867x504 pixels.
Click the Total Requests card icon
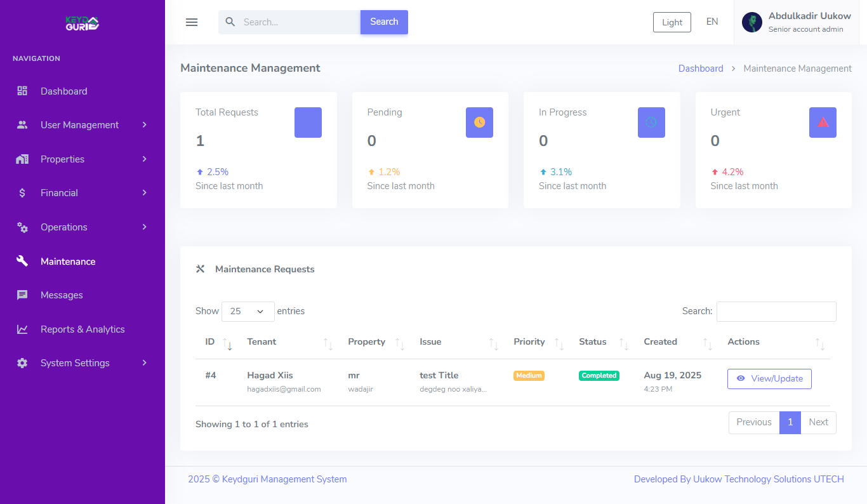pyautogui.click(x=308, y=123)
